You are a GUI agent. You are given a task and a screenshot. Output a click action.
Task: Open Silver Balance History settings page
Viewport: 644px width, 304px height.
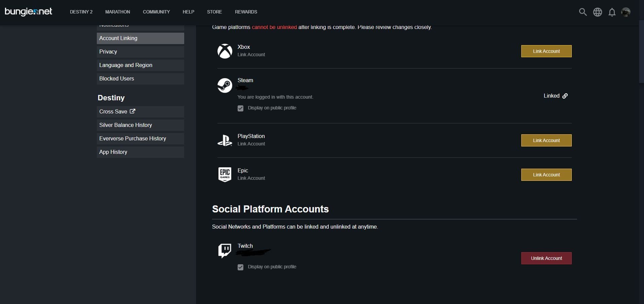(140, 125)
